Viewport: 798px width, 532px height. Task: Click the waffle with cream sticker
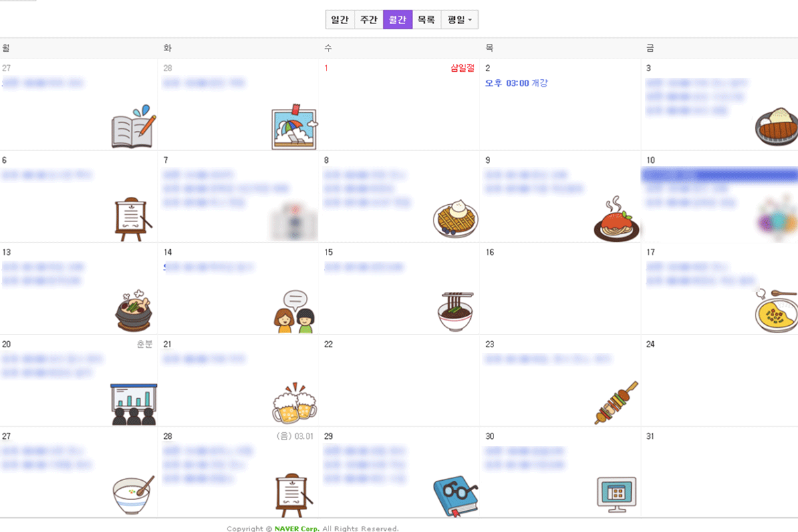[456, 219]
